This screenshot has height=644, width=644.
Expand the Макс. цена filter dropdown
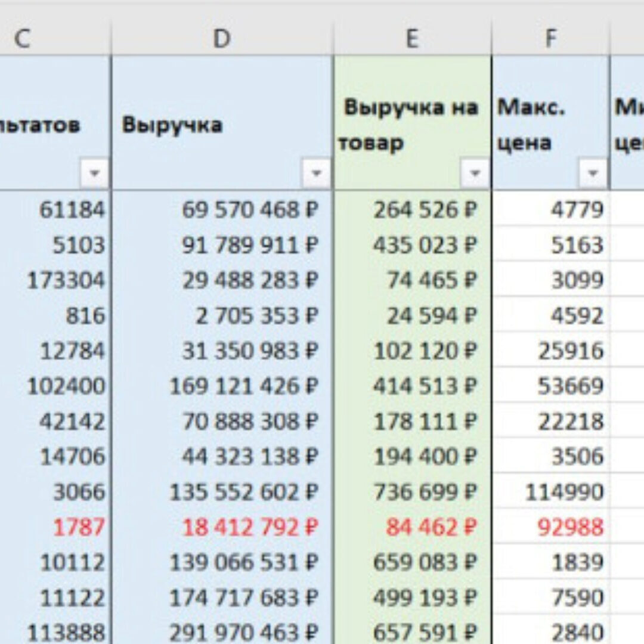click(x=593, y=174)
